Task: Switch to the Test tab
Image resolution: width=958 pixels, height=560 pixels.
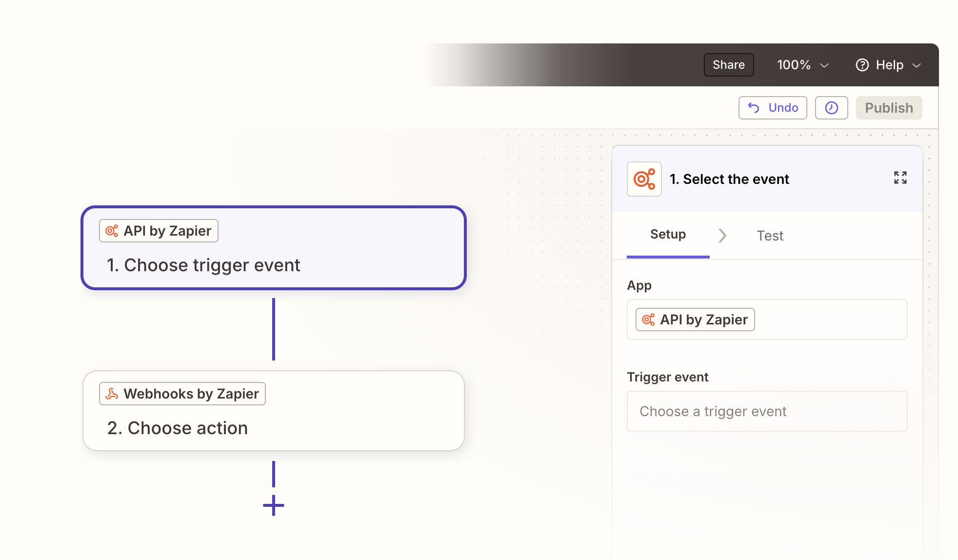Action: (769, 236)
